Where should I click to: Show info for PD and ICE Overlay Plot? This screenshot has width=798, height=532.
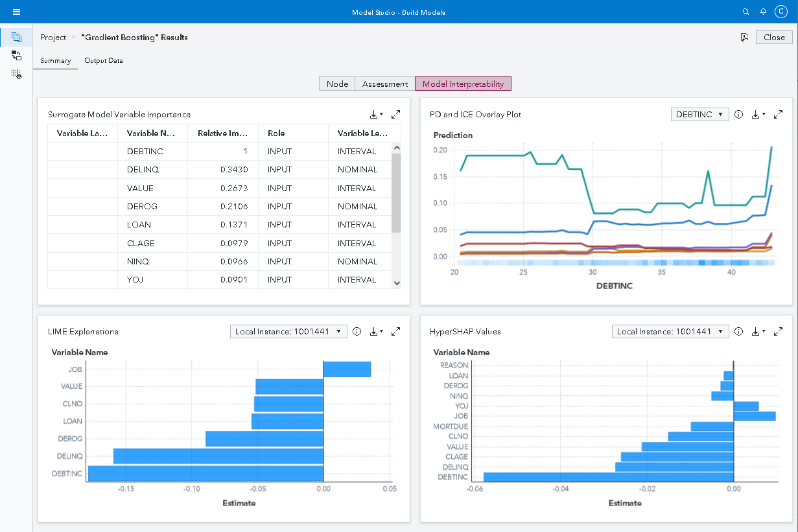[x=738, y=115]
